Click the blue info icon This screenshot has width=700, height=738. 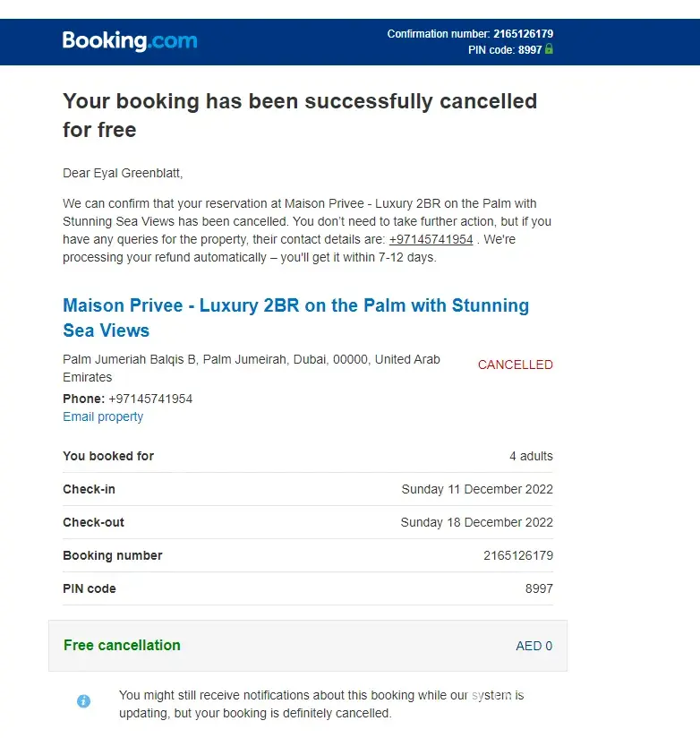pyautogui.click(x=83, y=701)
